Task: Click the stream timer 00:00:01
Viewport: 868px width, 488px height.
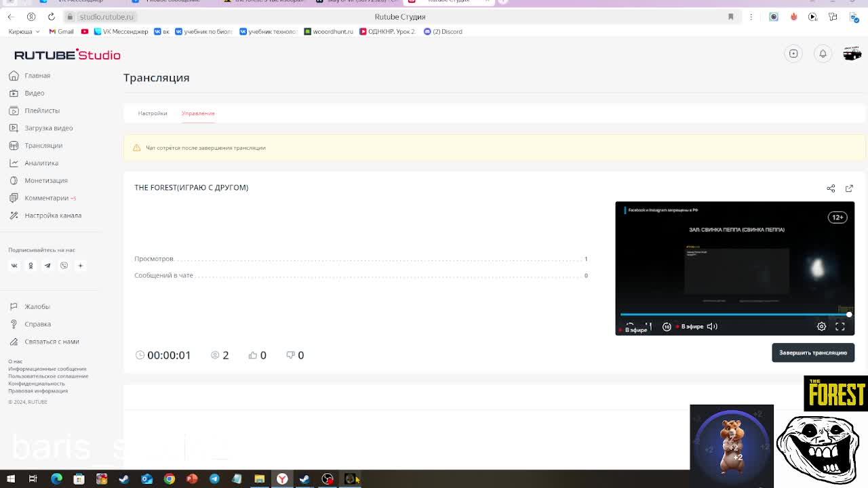Action: coord(169,355)
